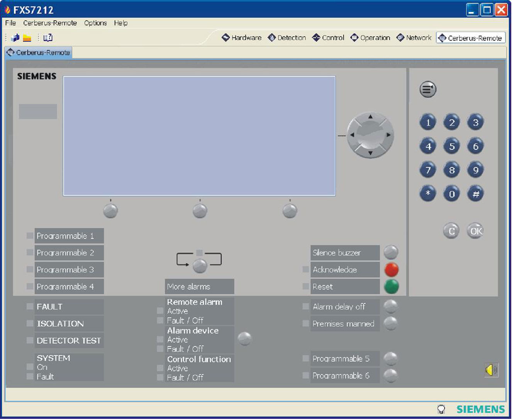The width and height of the screenshot is (512, 420).
Task: Confirm with the OK key
Action: (475, 231)
